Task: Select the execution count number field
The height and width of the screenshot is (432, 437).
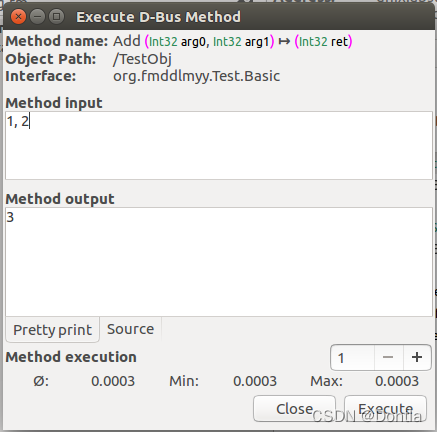Action: tap(352, 358)
